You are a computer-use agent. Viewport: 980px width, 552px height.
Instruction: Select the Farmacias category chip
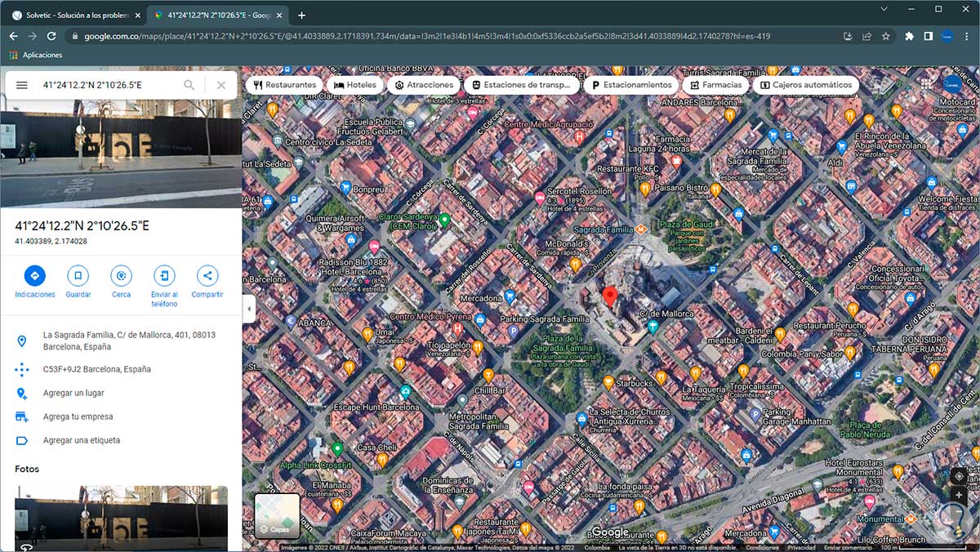[715, 85]
